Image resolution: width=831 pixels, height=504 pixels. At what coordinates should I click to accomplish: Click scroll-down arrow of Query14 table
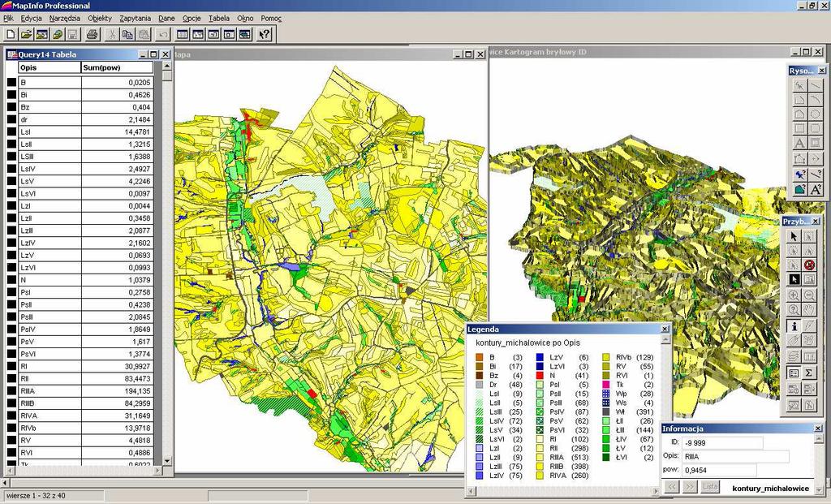pyautogui.click(x=167, y=460)
